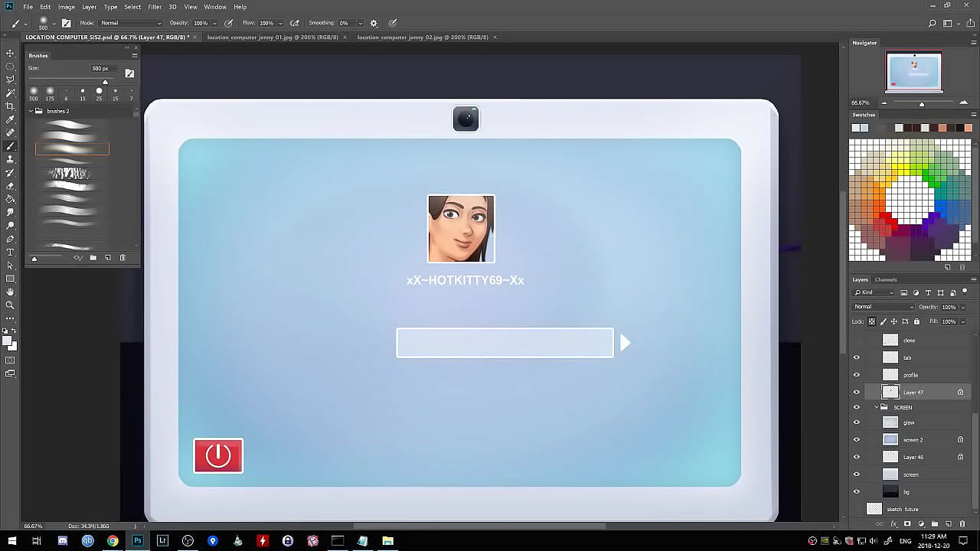
Task: Delete layer using the trash icon
Action: pos(962,524)
